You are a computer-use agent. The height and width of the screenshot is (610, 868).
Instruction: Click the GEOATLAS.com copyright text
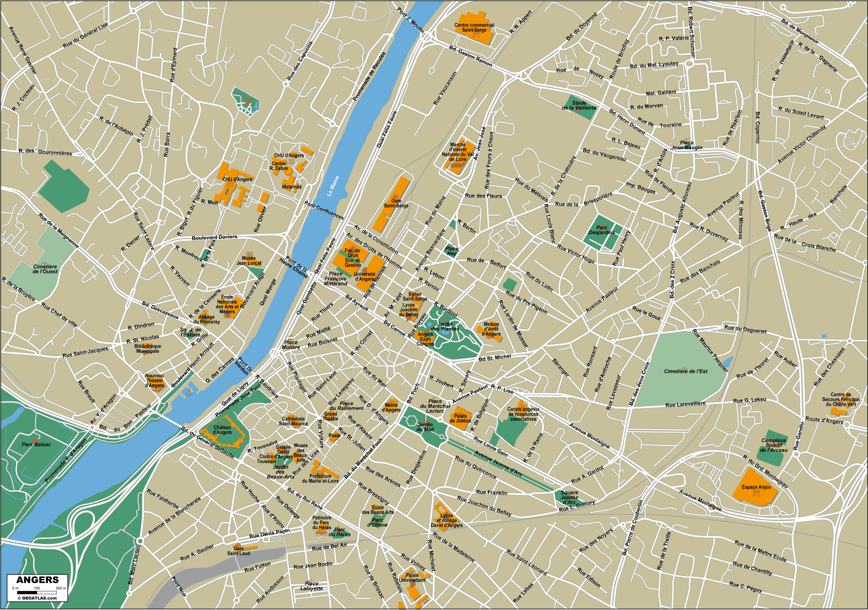tap(37, 598)
